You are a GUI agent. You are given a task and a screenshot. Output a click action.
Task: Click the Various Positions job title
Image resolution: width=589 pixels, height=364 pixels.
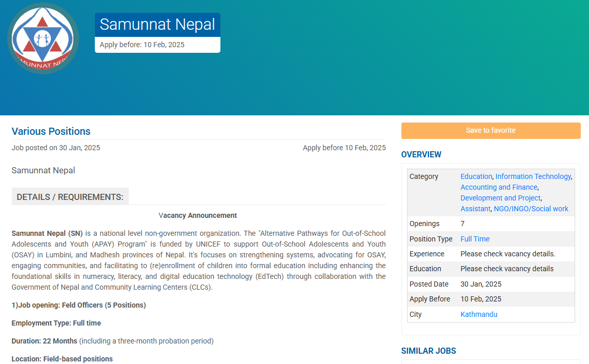pyautogui.click(x=51, y=131)
